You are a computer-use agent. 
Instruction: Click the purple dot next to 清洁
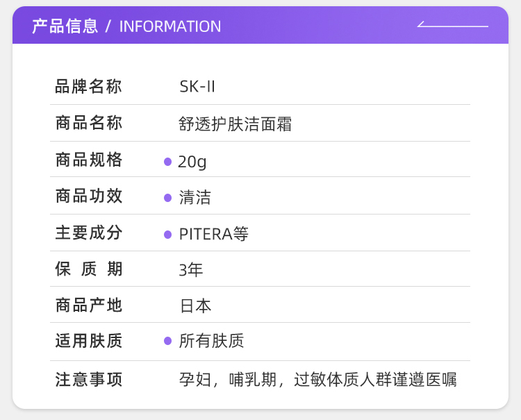coord(167,198)
